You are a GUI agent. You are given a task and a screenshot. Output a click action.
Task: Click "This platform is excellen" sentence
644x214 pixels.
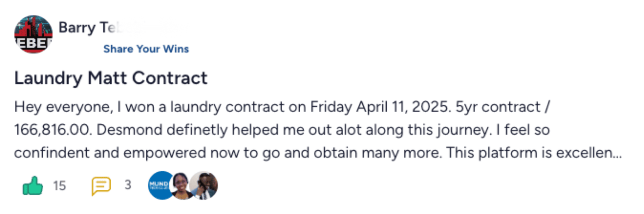click(x=529, y=153)
